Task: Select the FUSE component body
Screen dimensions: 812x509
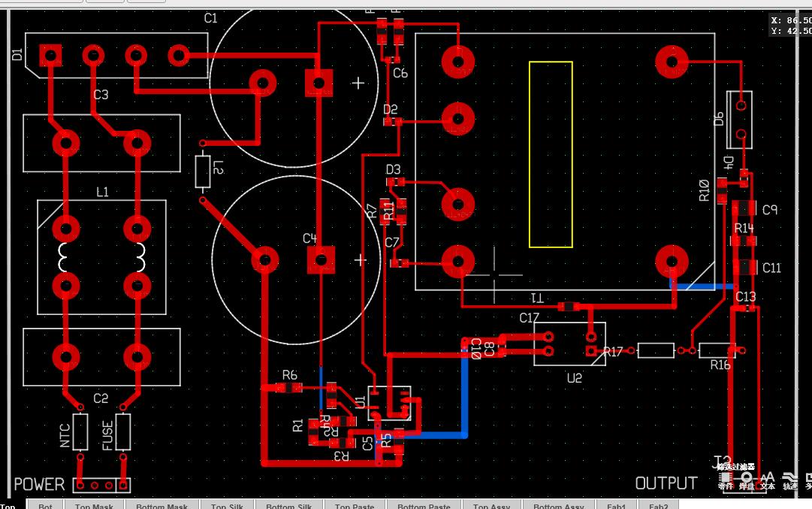Action: [x=122, y=432]
